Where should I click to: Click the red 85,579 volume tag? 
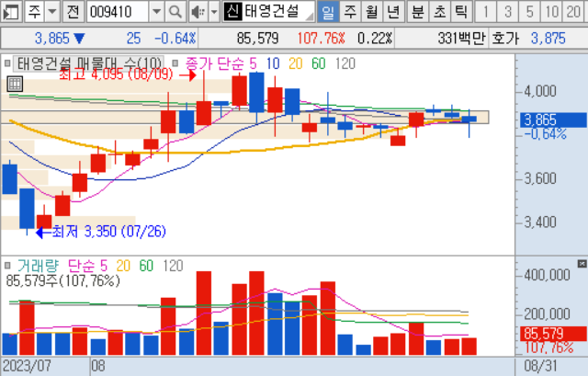tap(553, 334)
